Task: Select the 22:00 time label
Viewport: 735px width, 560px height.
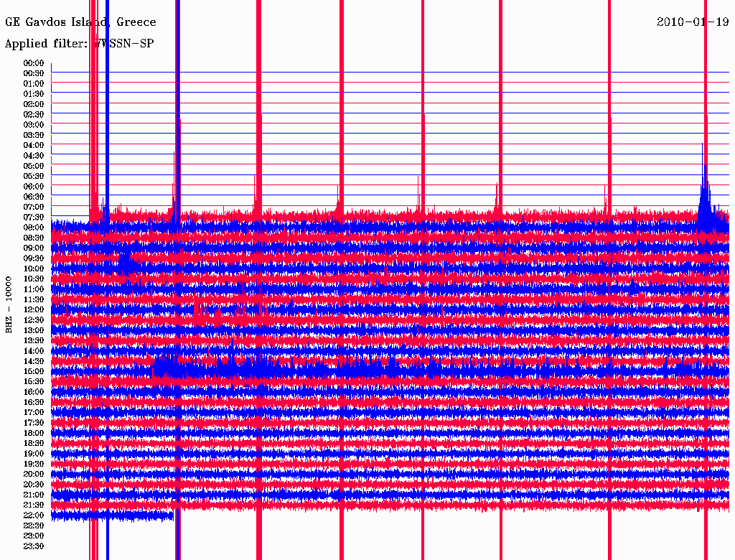Action: coord(34,515)
